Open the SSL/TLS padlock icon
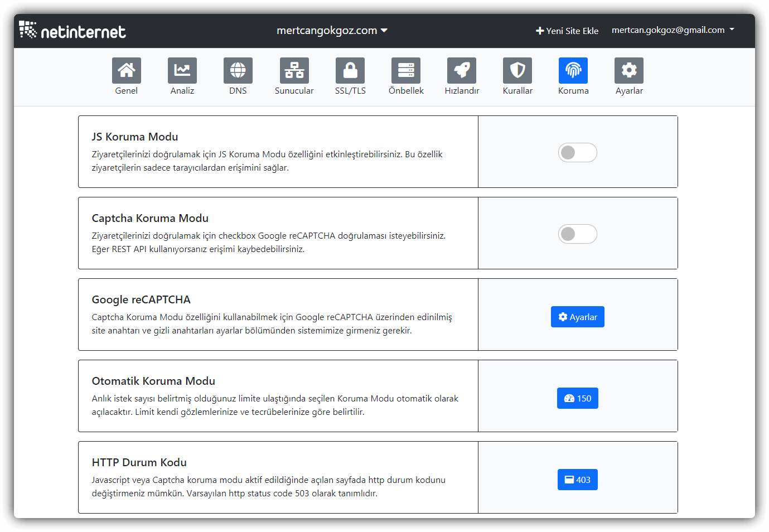Screen dimensions: 769x532 pyautogui.click(x=350, y=70)
